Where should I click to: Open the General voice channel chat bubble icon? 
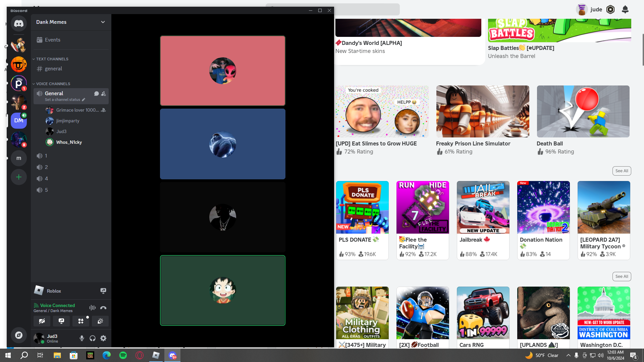click(96, 94)
